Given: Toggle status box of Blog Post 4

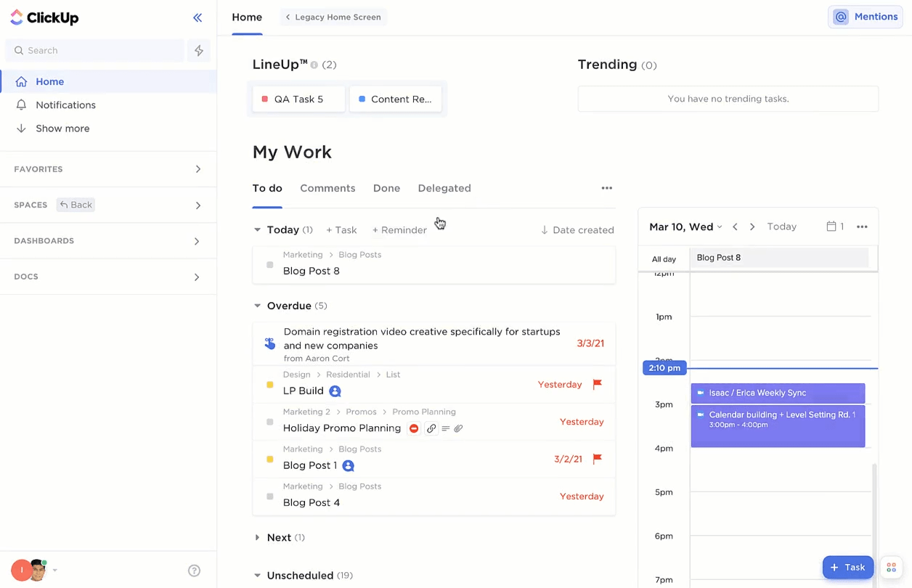Looking at the screenshot, I should (270, 497).
